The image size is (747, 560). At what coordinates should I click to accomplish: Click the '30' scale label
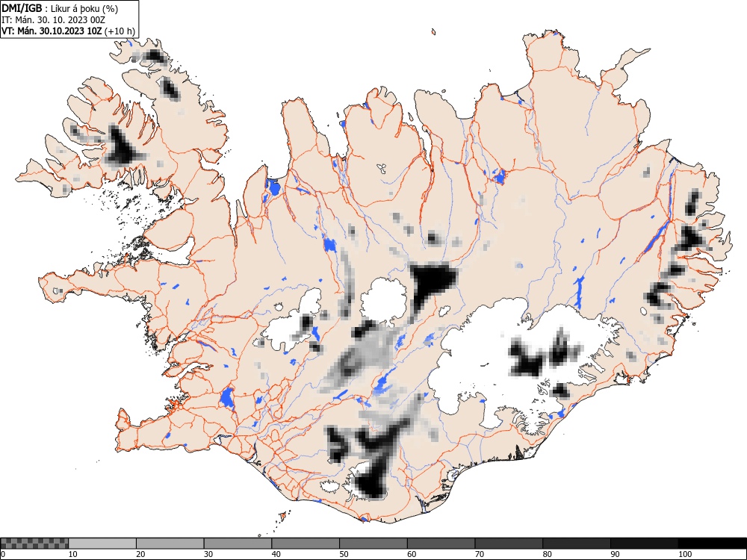tap(208, 554)
